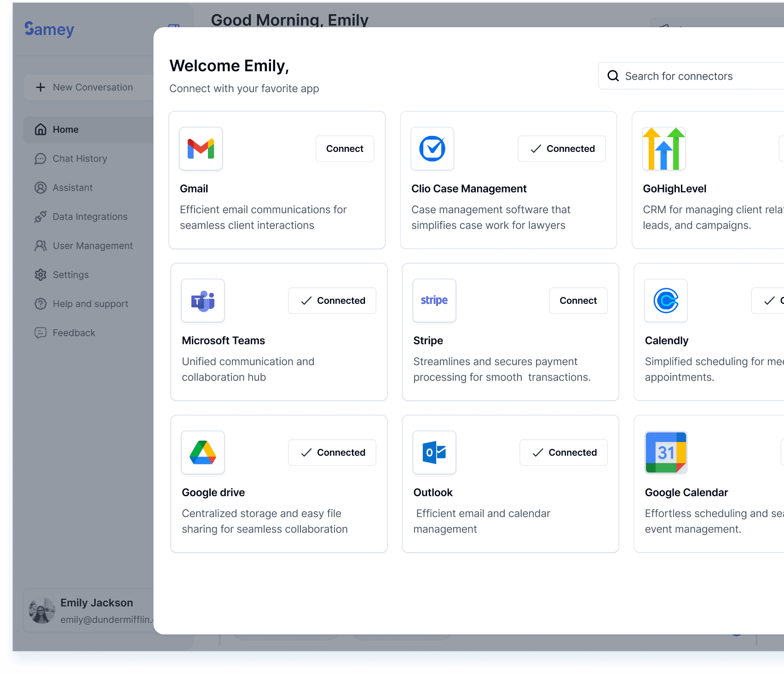This screenshot has width=784, height=674.
Task: Select the Gmail card title
Action: [x=194, y=189]
